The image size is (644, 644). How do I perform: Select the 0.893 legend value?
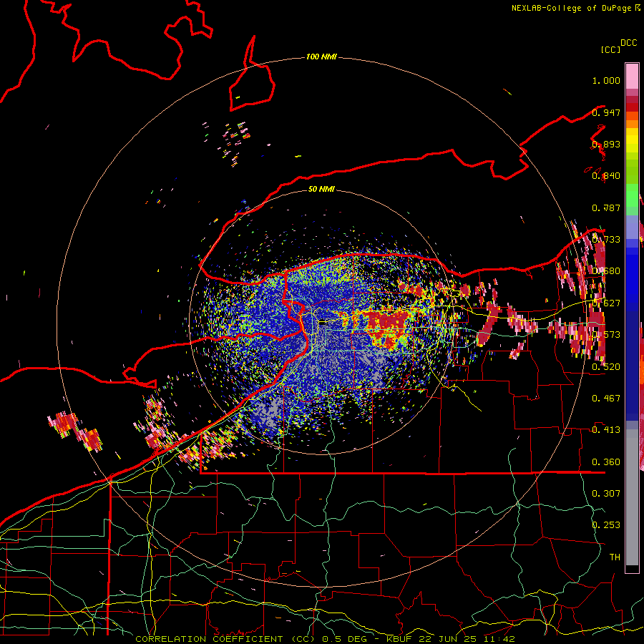[x=606, y=144]
